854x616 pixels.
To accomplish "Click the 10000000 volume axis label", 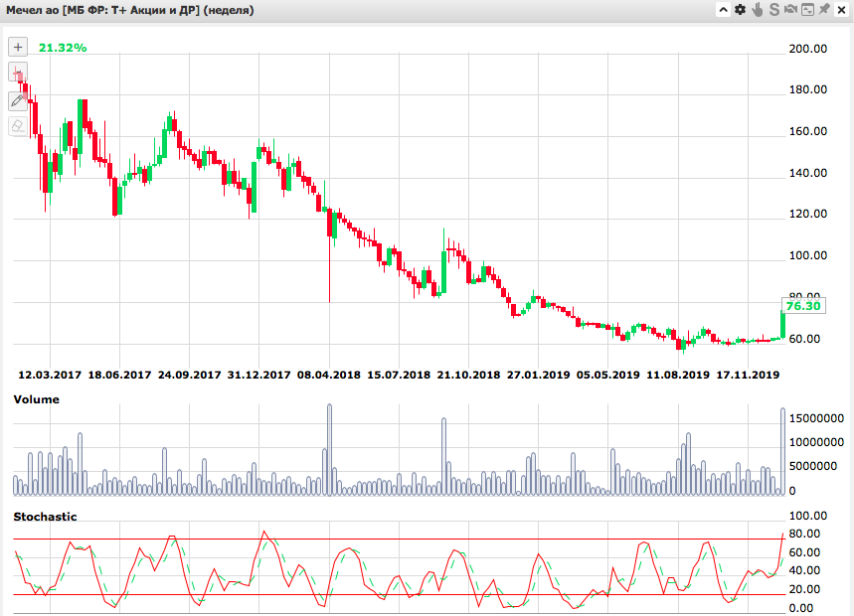I will [x=816, y=442].
